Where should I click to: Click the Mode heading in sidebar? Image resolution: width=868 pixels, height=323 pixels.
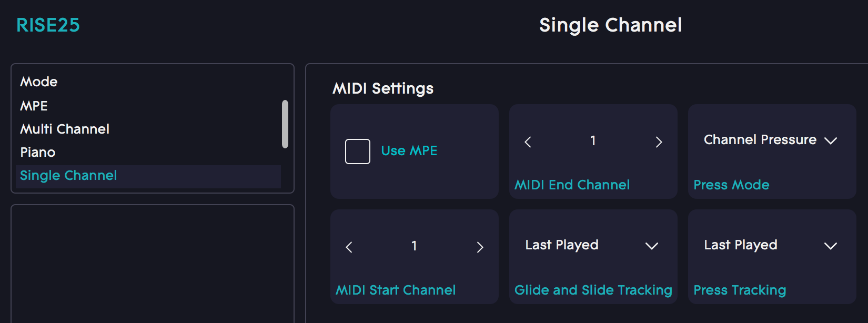(38, 82)
